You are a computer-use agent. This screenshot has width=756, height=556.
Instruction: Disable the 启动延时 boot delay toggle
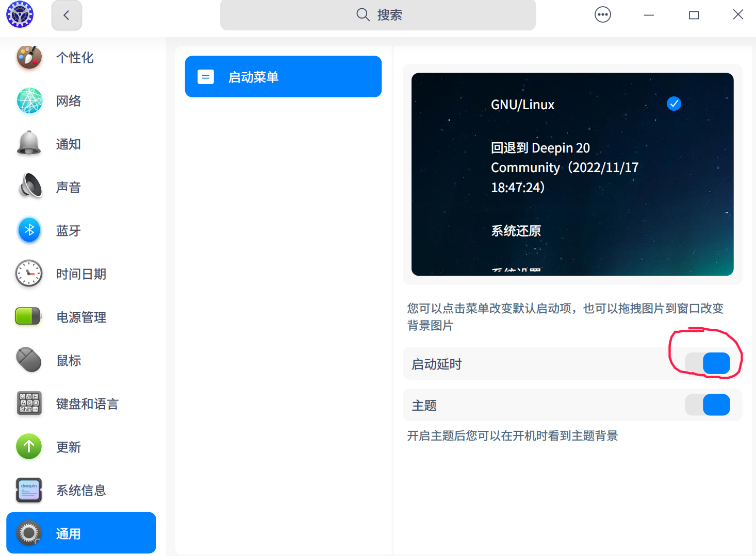(x=707, y=363)
